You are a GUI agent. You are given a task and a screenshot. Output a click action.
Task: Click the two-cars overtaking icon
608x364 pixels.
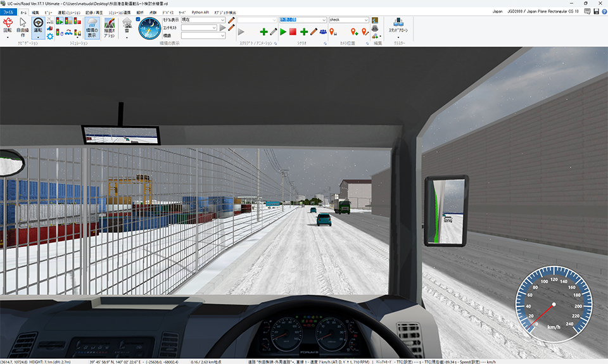[68, 32]
